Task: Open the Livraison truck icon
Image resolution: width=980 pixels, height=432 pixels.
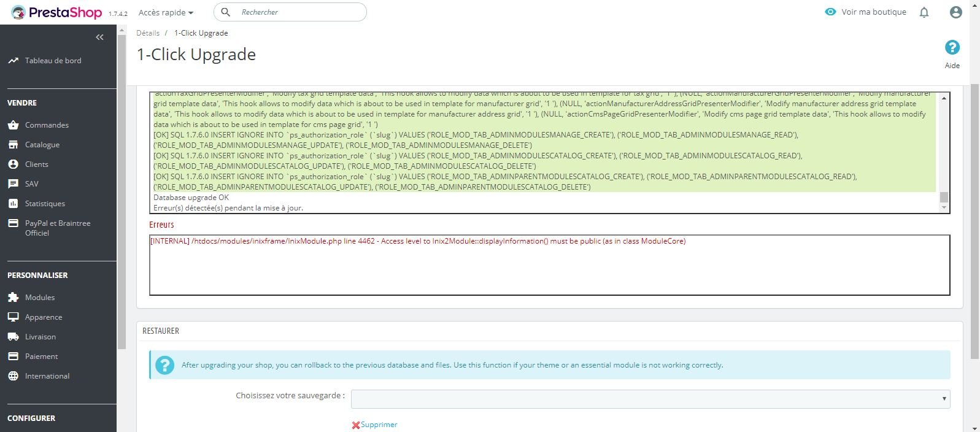Action: [x=14, y=337]
